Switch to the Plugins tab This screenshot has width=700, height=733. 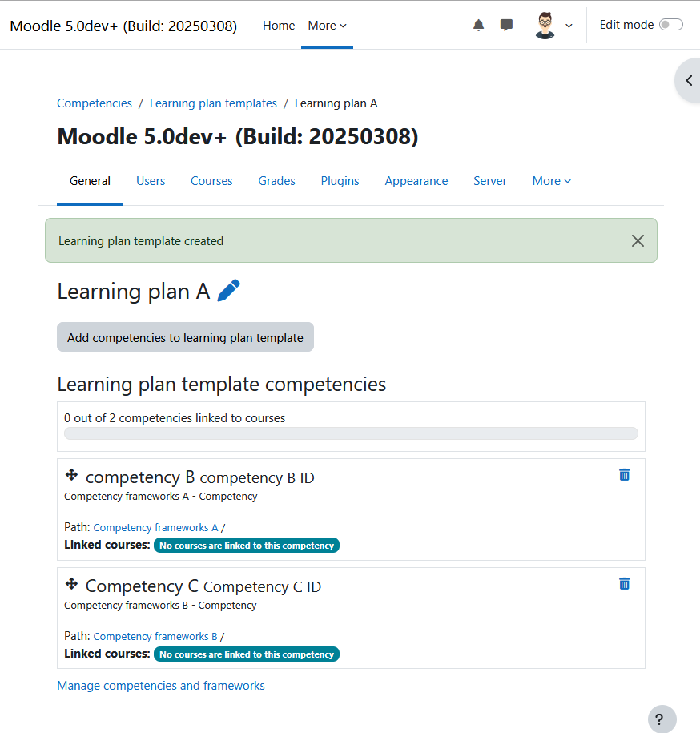pos(340,181)
